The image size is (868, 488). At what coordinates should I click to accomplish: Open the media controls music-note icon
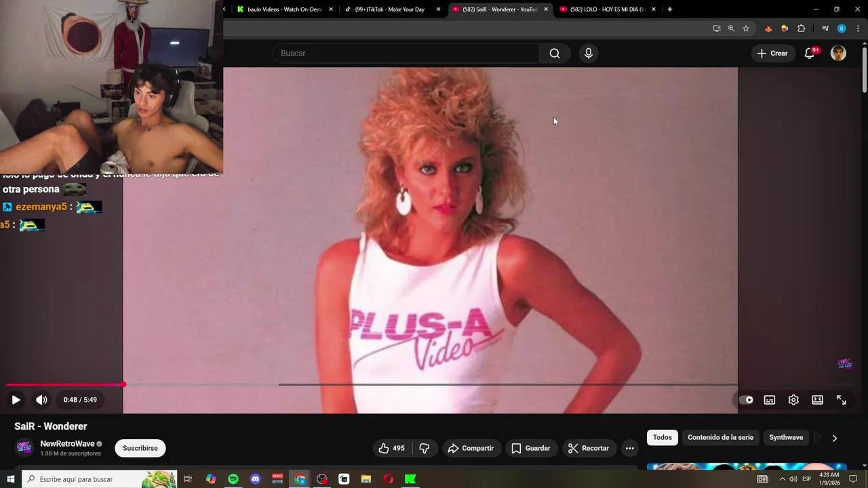pyautogui.click(x=825, y=28)
